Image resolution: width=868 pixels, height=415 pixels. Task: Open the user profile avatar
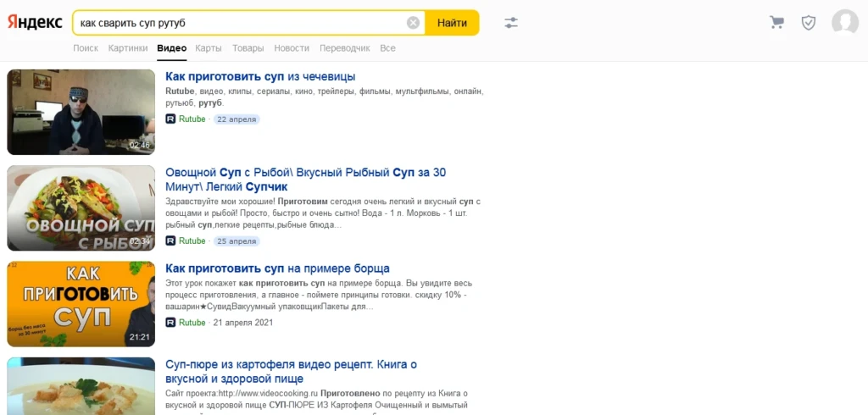click(x=845, y=23)
